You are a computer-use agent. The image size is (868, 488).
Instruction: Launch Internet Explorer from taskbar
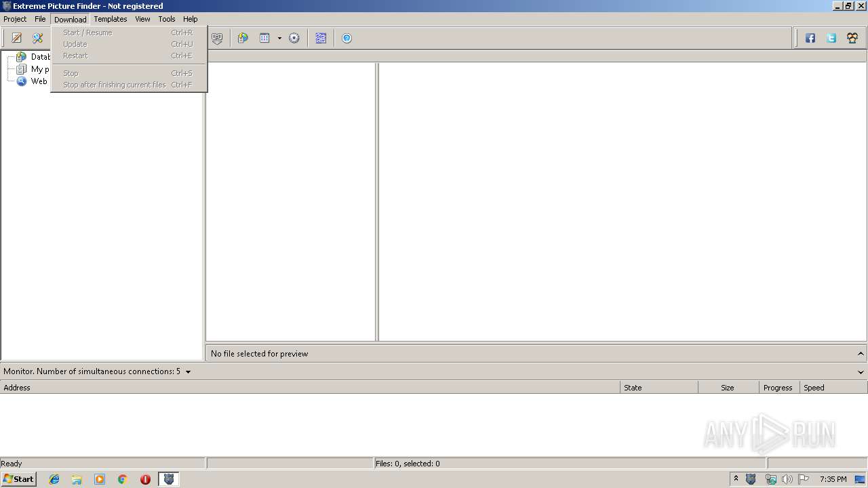[54, 479]
